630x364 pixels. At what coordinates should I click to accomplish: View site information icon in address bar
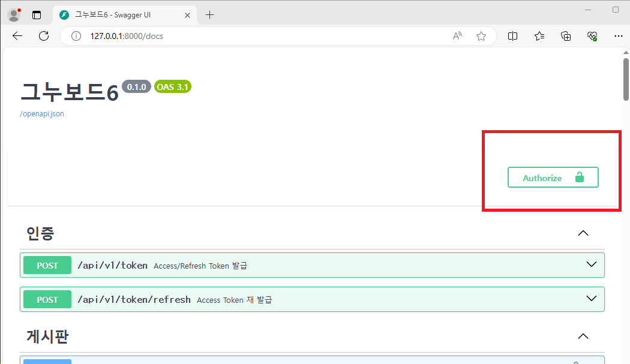click(76, 36)
